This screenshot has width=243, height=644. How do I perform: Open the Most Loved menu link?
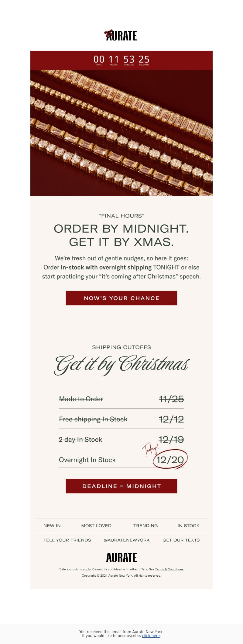coord(96,526)
